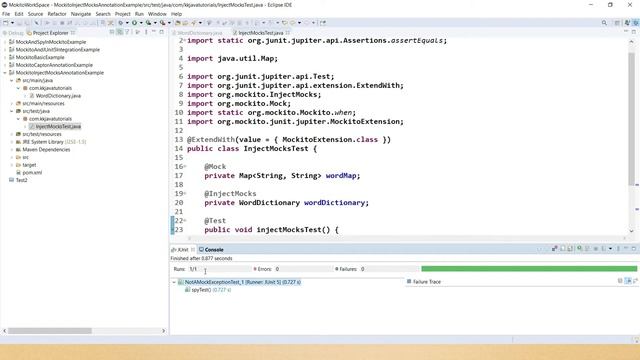The width and height of the screenshot is (640, 360).
Task: Select the MockitoBasicExample project
Action: click(x=40, y=58)
